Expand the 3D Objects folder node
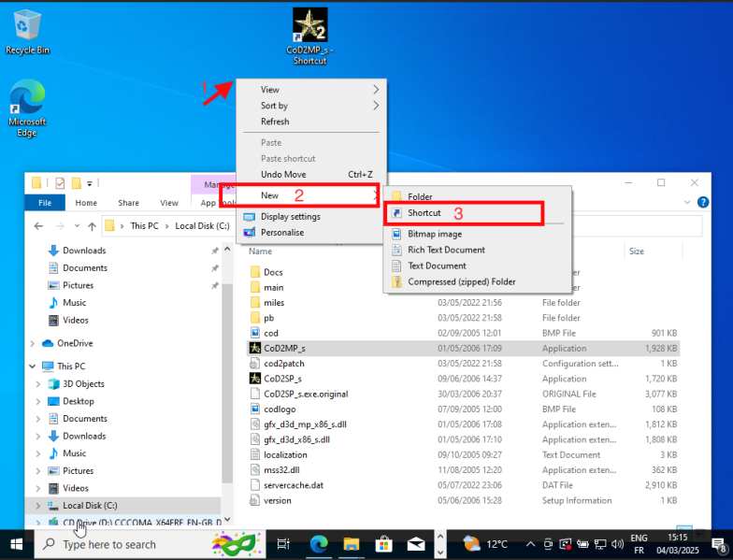This screenshot has height=560, width=733. [39, 383]
